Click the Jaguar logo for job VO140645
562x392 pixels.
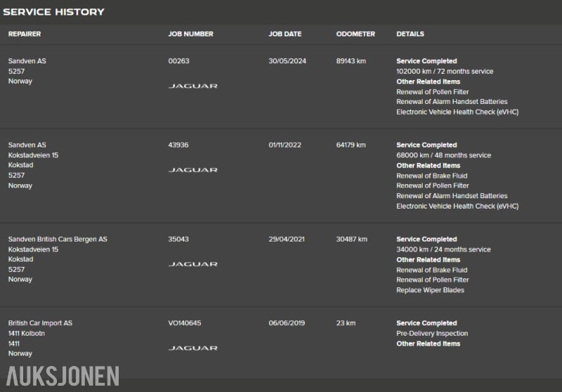click(x=192, y=348)
